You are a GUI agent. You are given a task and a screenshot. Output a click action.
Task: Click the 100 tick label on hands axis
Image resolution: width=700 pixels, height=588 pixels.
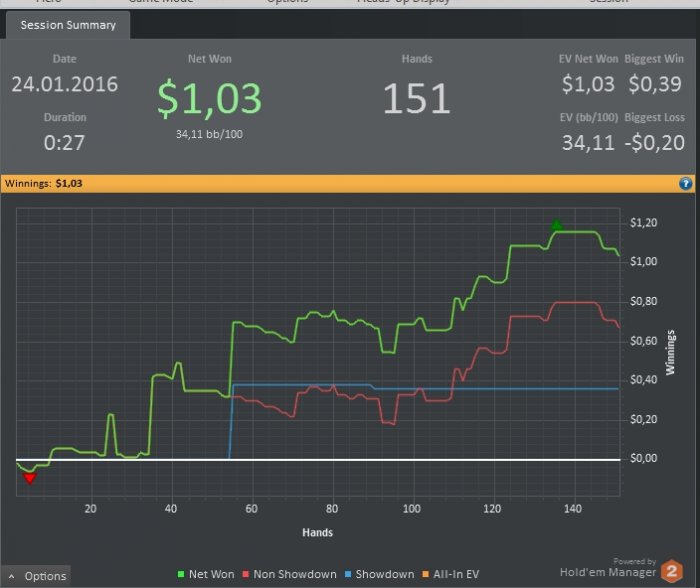pyautogui.click(x=412, y=509)
